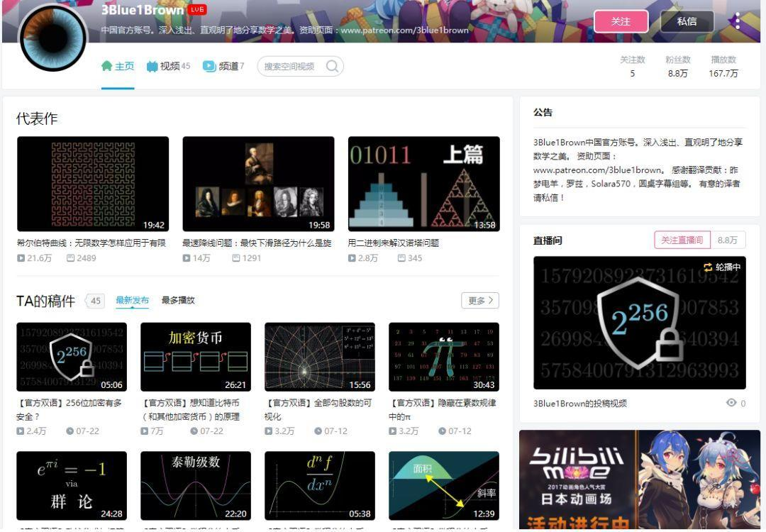This screenshot has height=532, width=766.
Task: Click comment icon next to 345
Action: click(x=401, y=258)
